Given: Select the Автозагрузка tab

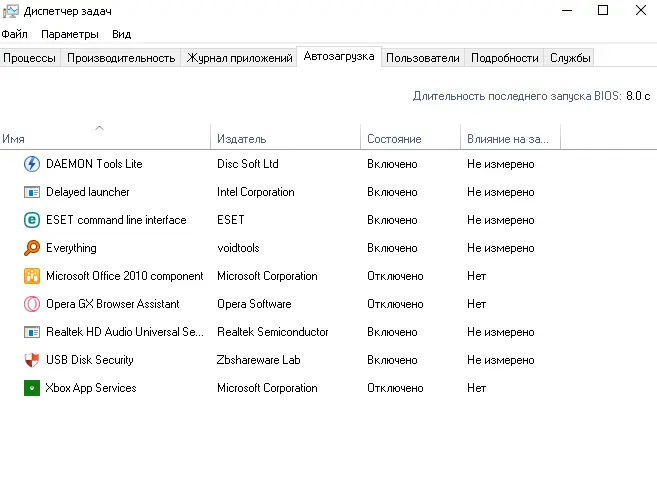Looking at the screenshot, I should pos(339,56).
